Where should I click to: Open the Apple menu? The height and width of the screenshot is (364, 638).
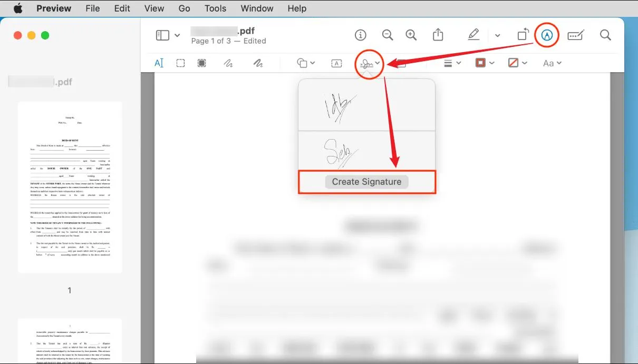18,8
